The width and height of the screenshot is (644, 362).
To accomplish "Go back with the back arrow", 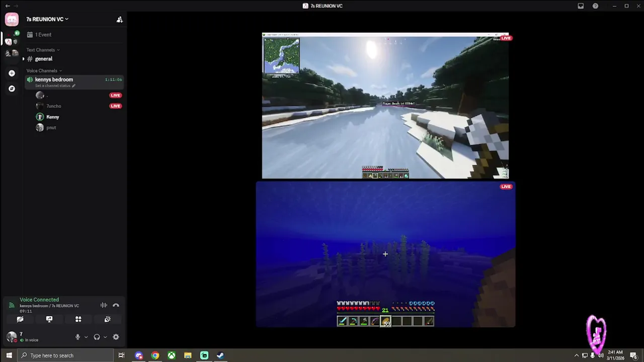I will point(8,6).
